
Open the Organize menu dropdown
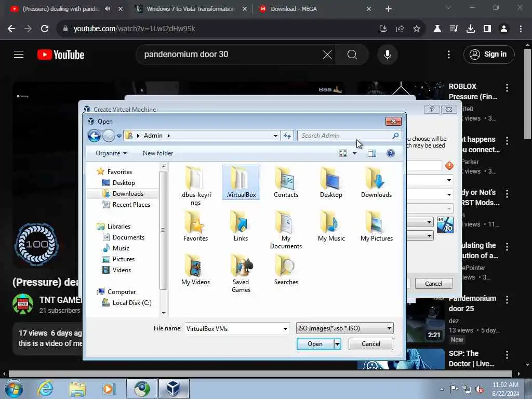point(111,153)
